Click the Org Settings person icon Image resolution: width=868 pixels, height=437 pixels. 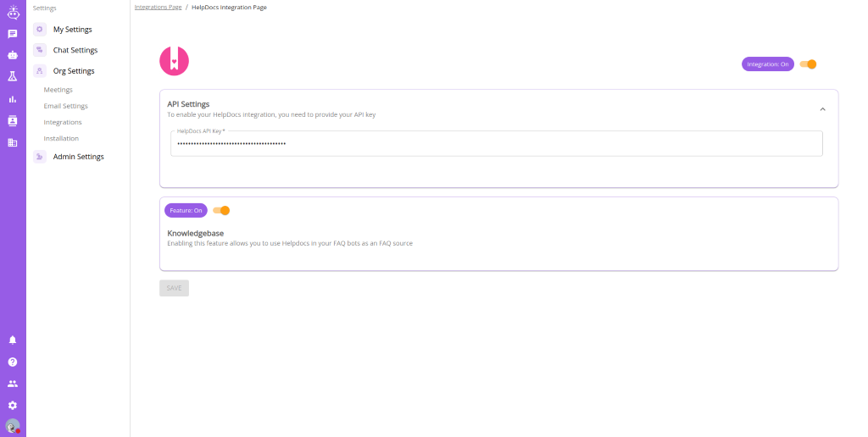tap(40, 71)
